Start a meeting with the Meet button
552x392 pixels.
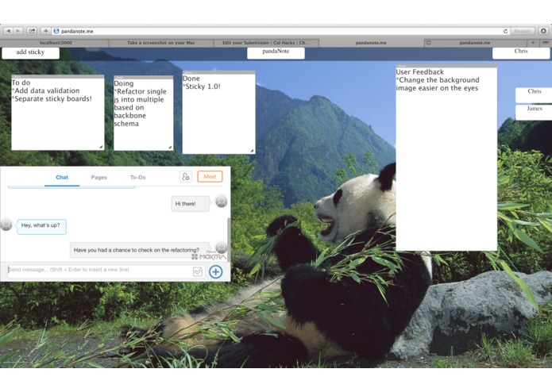click(x=210, y=176)
